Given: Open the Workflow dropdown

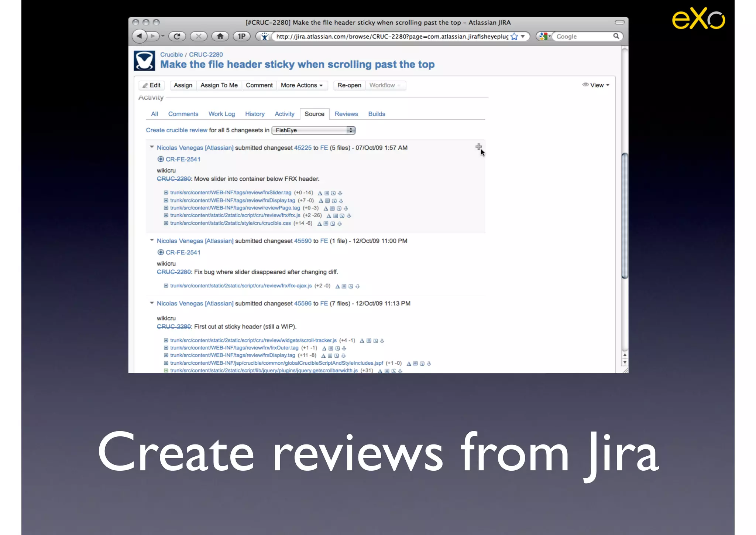Looking at the screenshot, I should click(385, 85).
